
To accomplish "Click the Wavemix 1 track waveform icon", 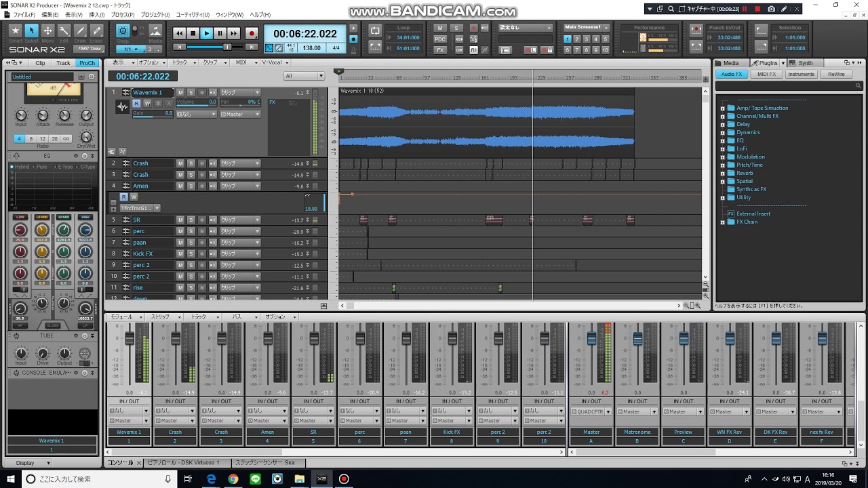I will pos(122,106).
